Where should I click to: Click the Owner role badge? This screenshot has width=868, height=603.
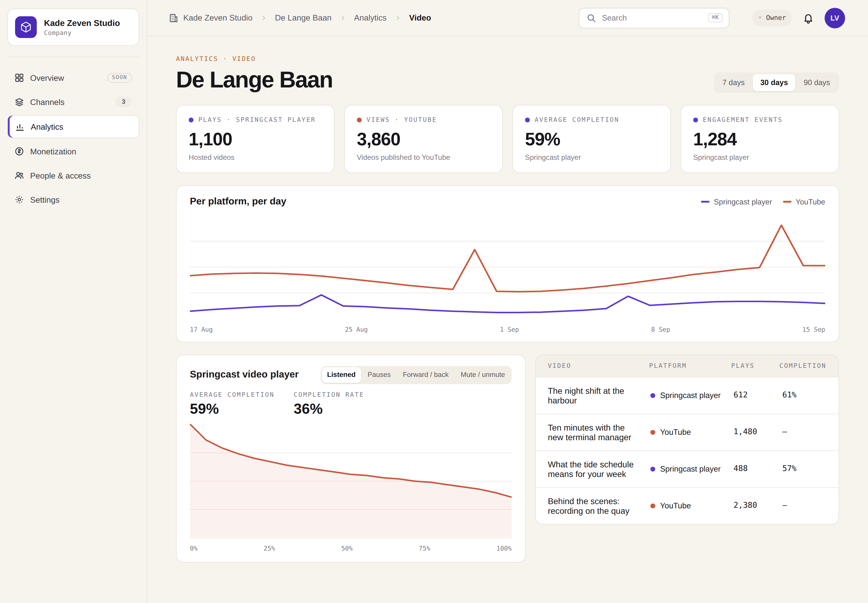tap(772, 18)
